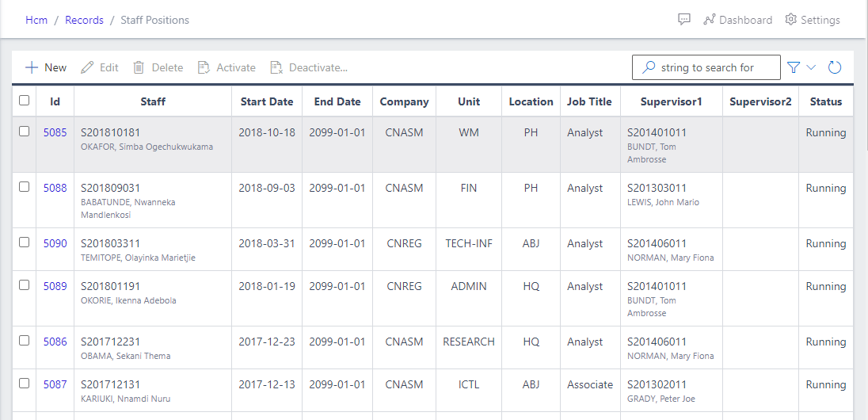Click the New button label
The image size is (868, 420).
[x=55, y=67]
